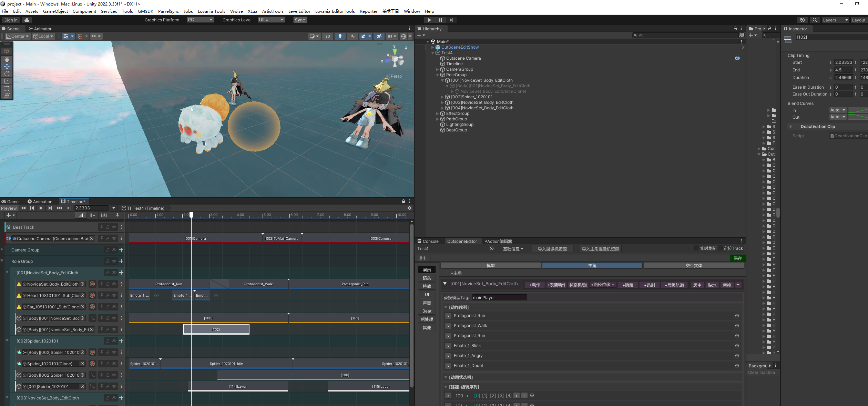Toggle the 2D scene view button
The width and height of the screenshot is (868, 406).
(327, 36)
